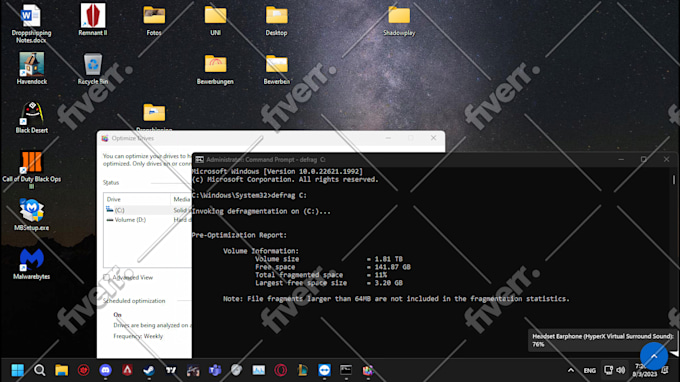Open taskbar Search
Viewport: 680px width, 382px height.
(x=39, y=370)
